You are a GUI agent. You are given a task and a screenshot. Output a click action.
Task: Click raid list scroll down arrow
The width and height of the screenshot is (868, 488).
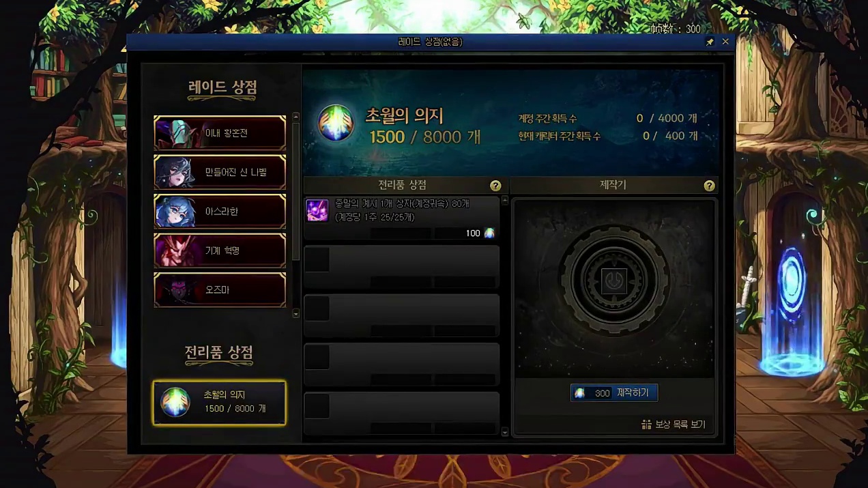[x=295, y=313]
